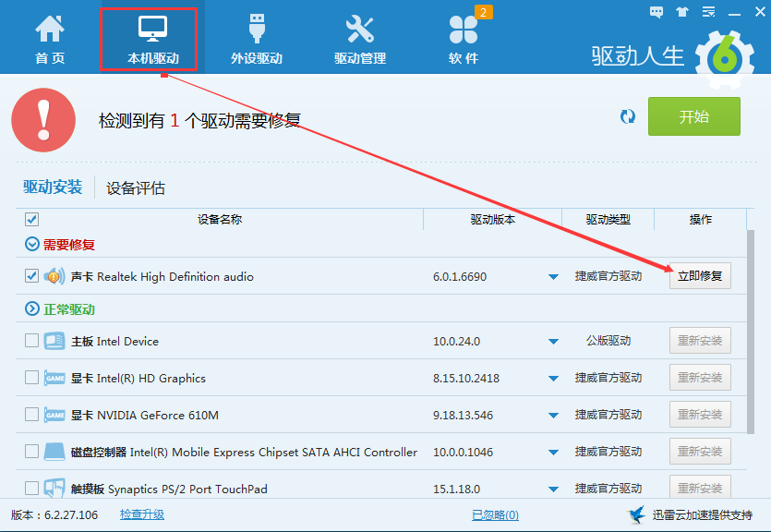Click the motherboard icon for Intel Device
This screenshot has height=532, width=771.
[54, 341]
